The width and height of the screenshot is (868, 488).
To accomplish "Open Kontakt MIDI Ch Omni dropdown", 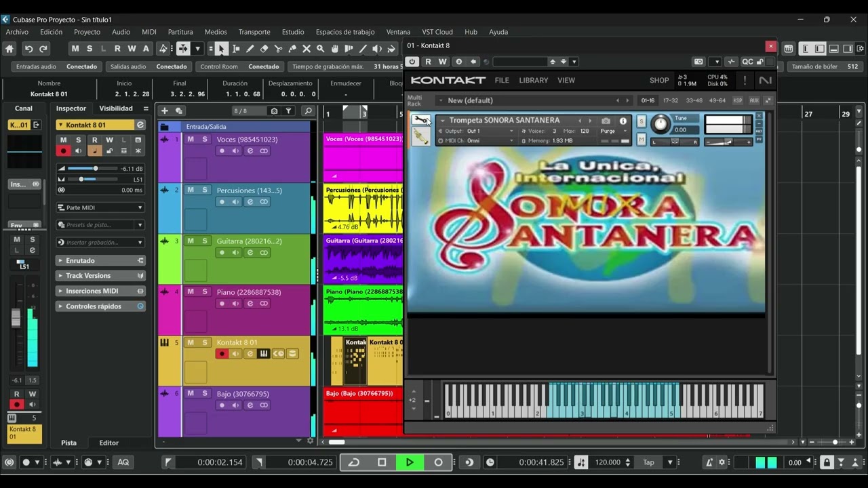I will 475,141.
